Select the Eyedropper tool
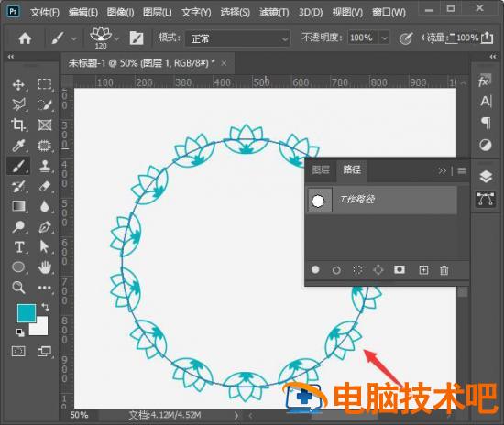This screenshot has width=504, height=425. point(18,146)
